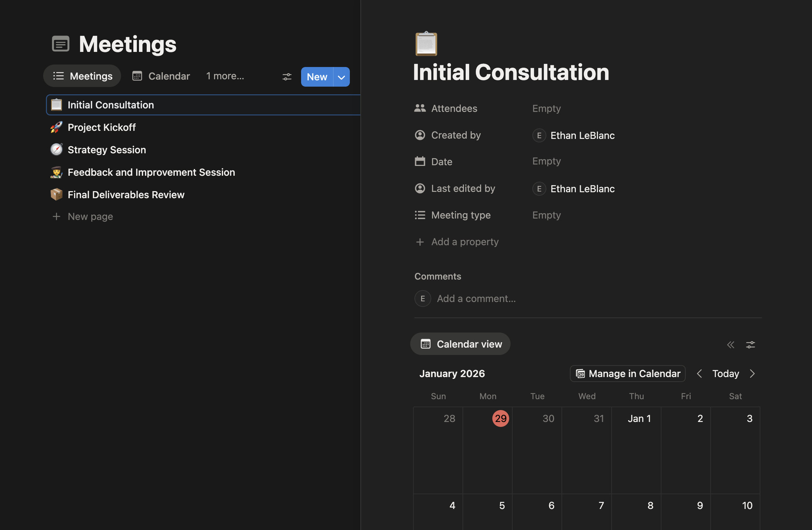812x530 pixels.
Task: Click the Add a comment field
Action: click(476, 298)
